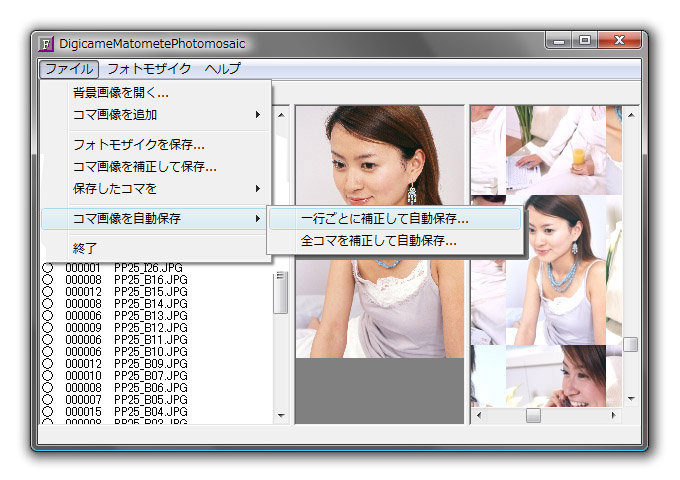The width and height of the screenshot is (680, 480).
Task: Click the app icon in title bar
Action: point(46,43)
